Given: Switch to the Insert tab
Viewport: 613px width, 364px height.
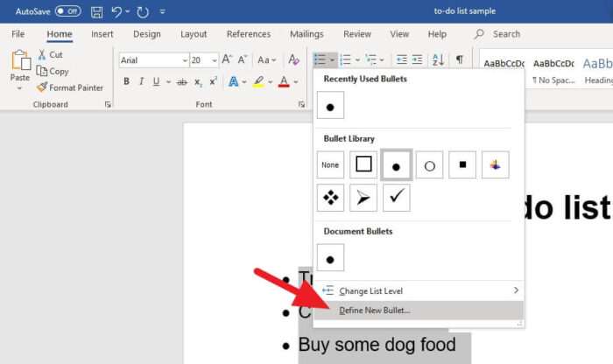Looking at the screenshot, I should point(102,34).
